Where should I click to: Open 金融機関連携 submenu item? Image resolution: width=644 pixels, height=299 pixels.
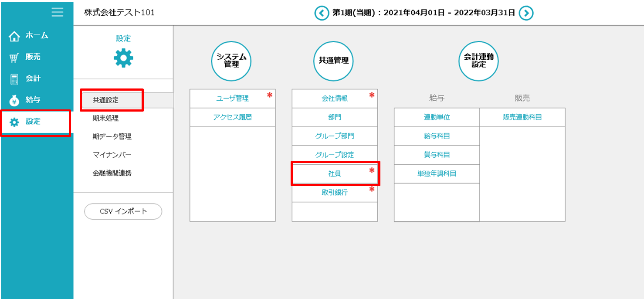coord(112,173)
